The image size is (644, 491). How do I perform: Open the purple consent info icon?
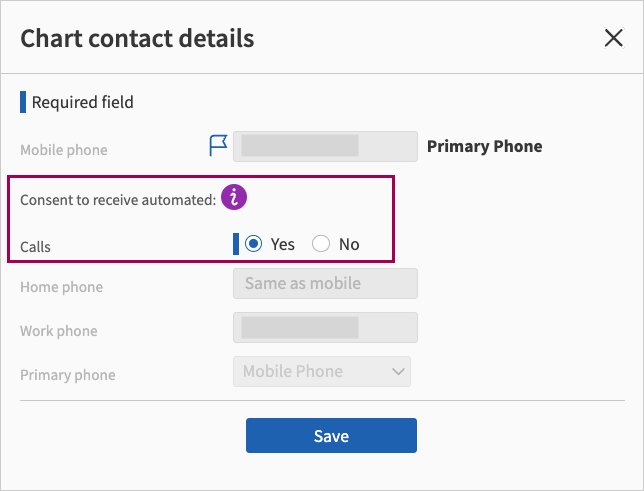click(233, 198)
